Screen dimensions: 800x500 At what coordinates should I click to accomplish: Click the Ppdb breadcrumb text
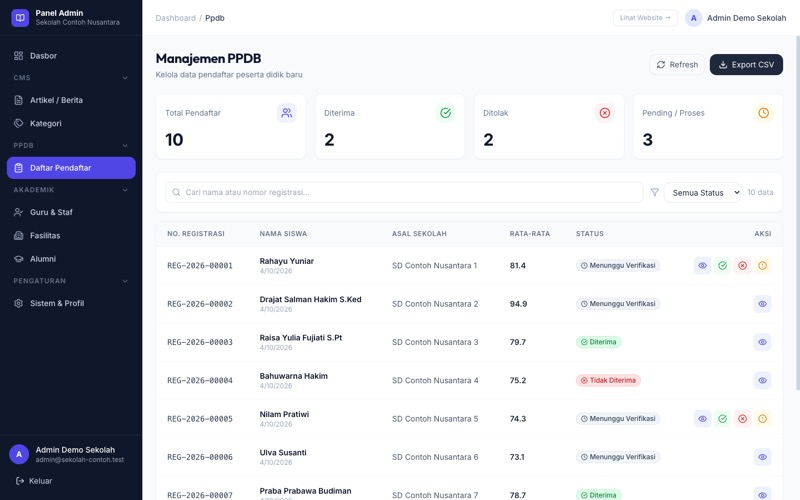pyautogui.click(x=215, y=18)
